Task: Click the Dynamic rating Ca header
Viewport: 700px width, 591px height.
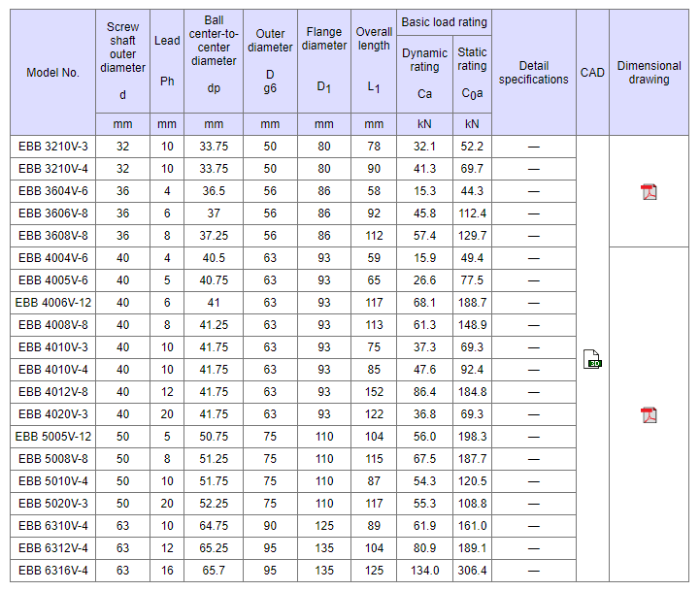Action: 424,73
